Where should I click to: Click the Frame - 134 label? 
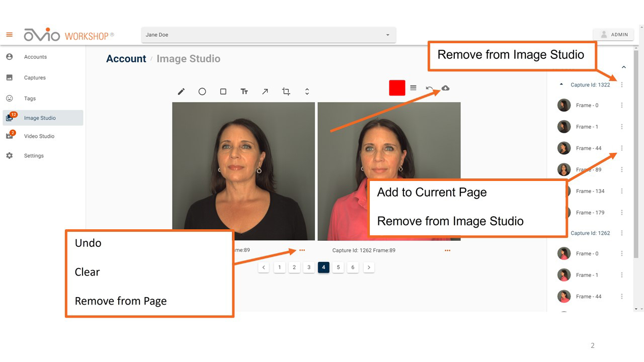590,191
